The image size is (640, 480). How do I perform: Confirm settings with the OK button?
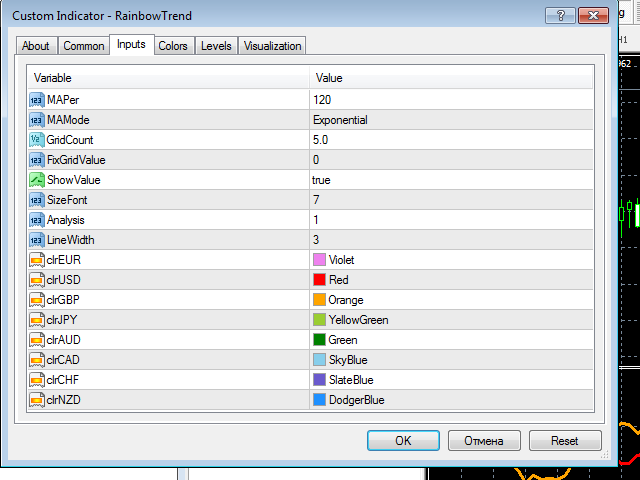(403, 441)
